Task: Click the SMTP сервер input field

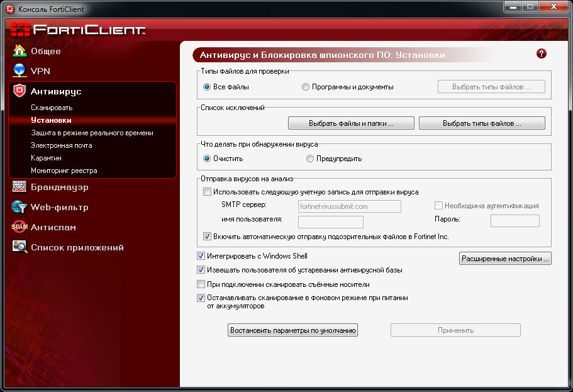Action: click(350, 206)
